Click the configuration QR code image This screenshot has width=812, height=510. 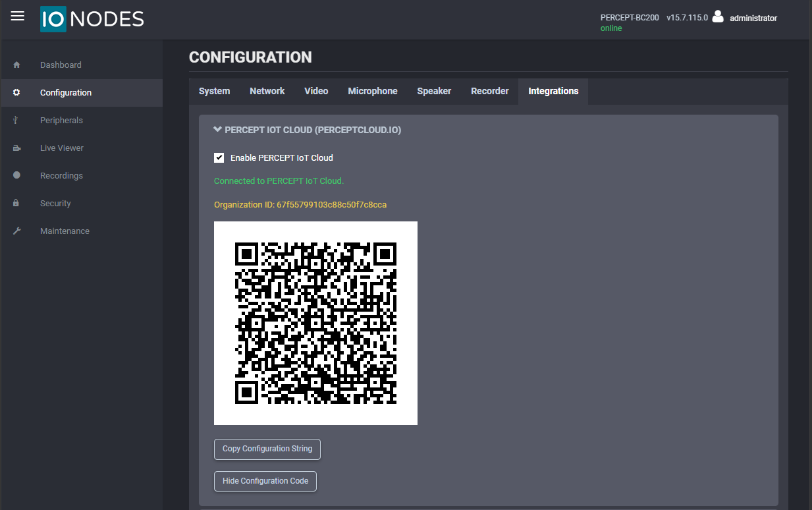pos(315,323)
